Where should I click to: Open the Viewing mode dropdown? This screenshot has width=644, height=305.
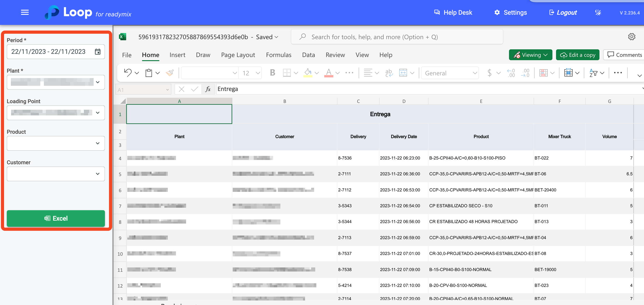530,55
